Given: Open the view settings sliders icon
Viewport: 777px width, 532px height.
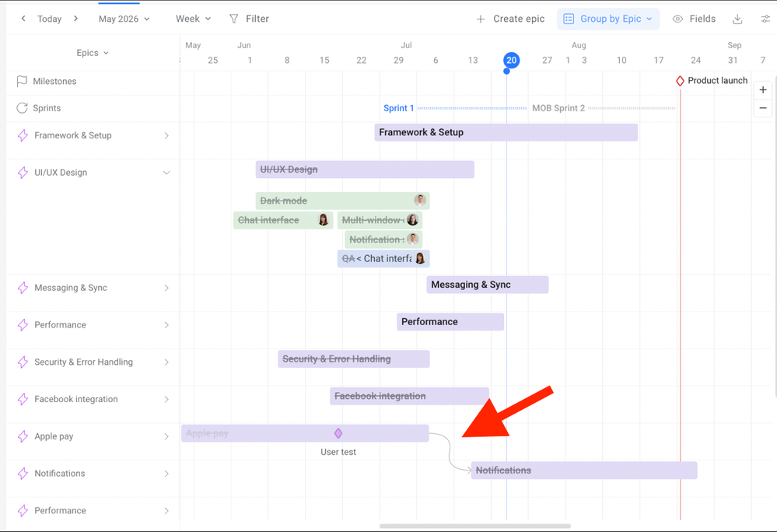Looking at the screenshot, I should point(765,19).
